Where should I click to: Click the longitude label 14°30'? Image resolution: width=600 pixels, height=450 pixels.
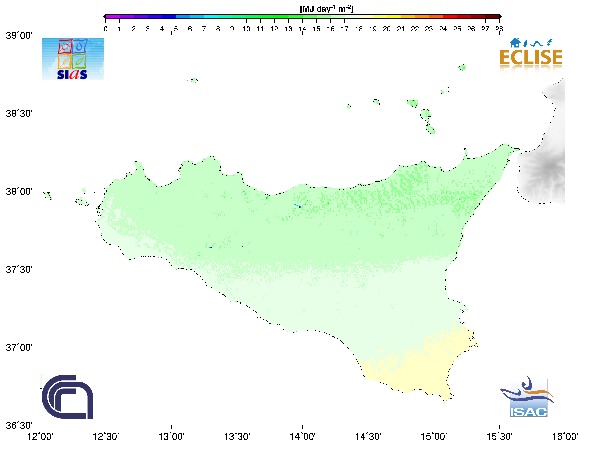pyautogui.click(x=368, y=436)
